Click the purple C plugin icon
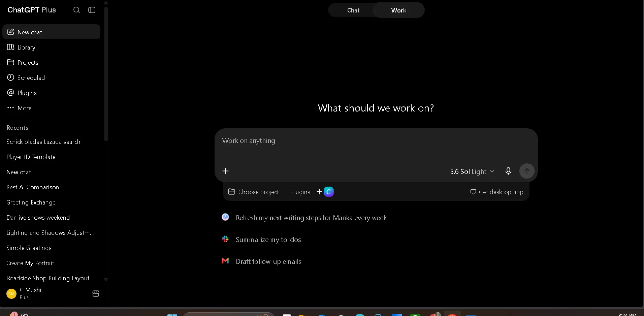This screenshot has height=316, width=644. click(x=329, y=192)
